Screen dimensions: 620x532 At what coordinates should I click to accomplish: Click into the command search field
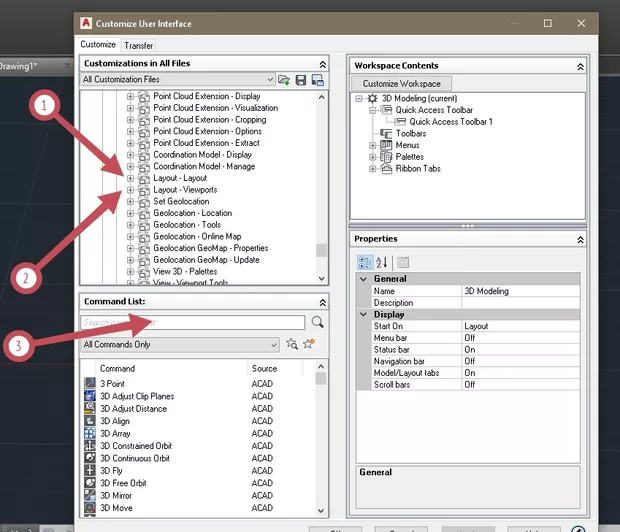point(193,322)
